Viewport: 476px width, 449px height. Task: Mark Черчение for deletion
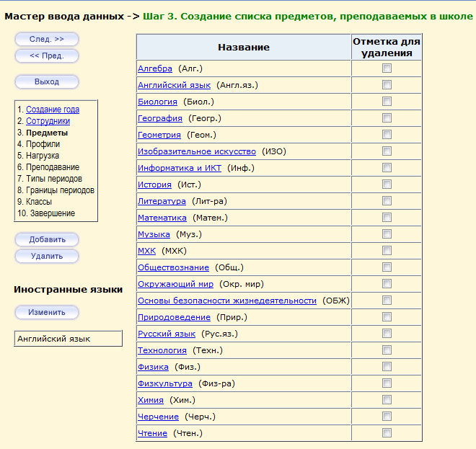[387, 417]
